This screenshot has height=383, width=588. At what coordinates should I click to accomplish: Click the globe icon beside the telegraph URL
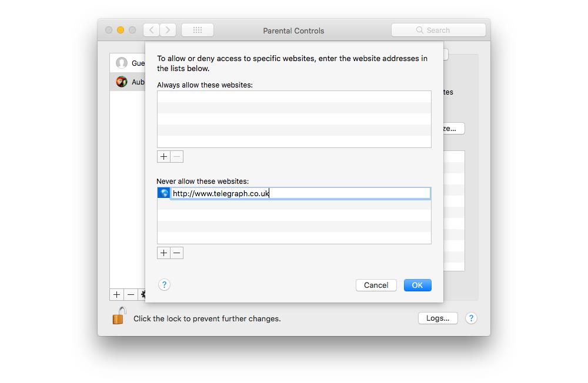pos(164,193)
